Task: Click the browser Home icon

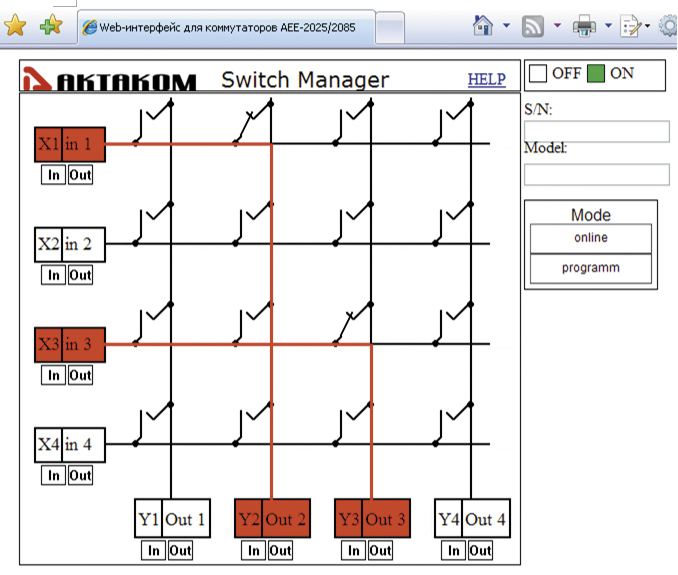Action: click(484, 26)
